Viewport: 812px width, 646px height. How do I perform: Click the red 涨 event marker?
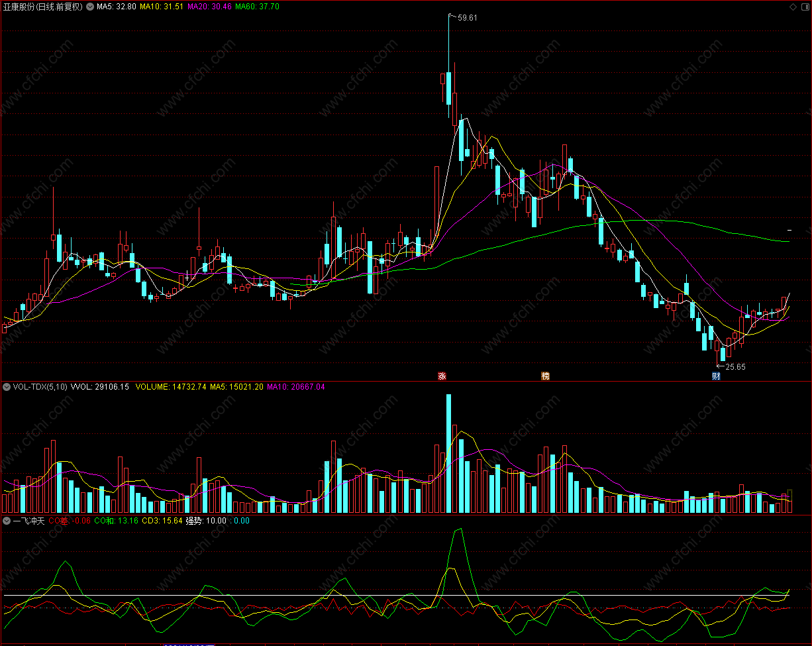click(x=442, y=376)
